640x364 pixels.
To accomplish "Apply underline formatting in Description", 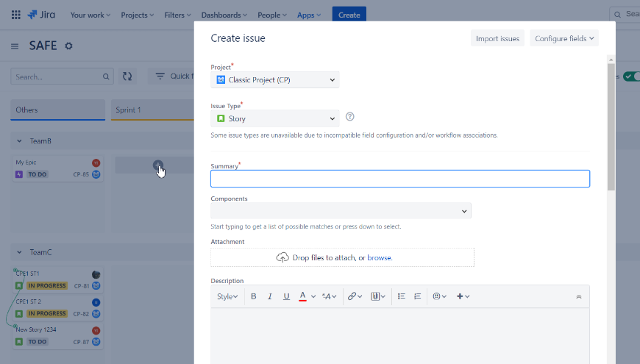I will [287, 296].
